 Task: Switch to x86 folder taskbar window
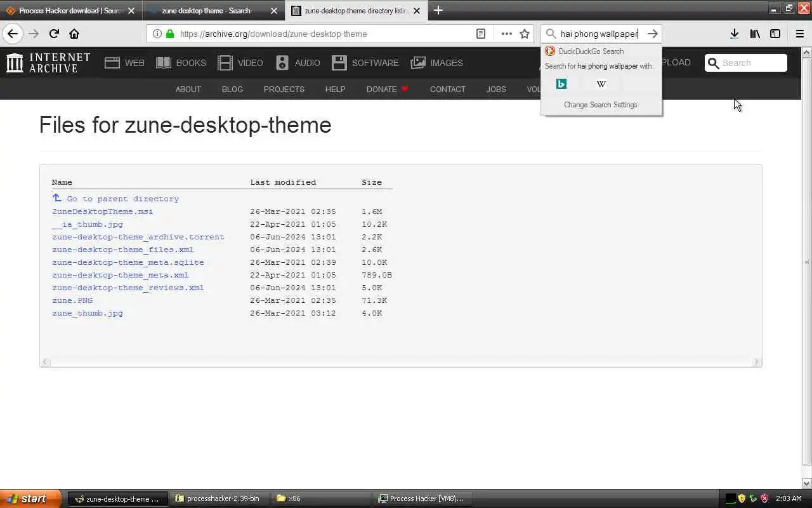click(320, 498)
